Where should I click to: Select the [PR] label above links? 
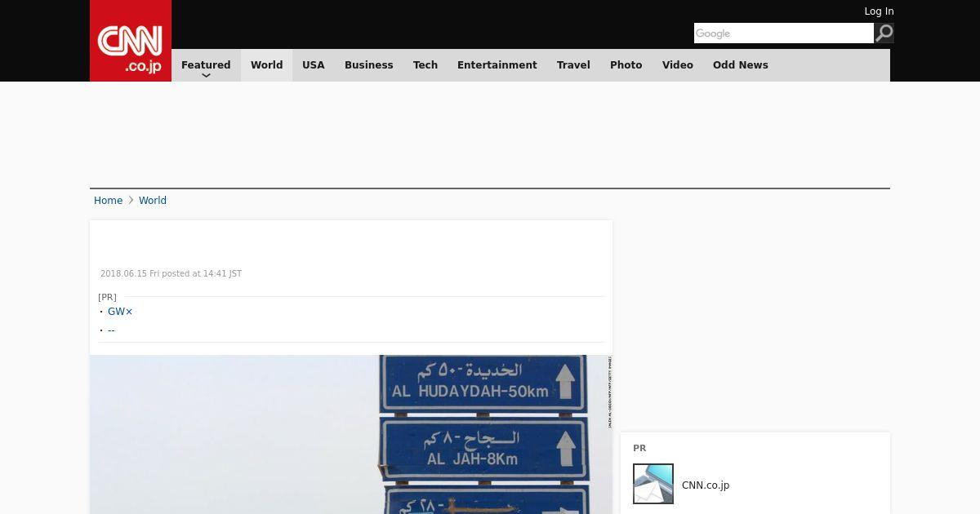click(x=107, y=297)
